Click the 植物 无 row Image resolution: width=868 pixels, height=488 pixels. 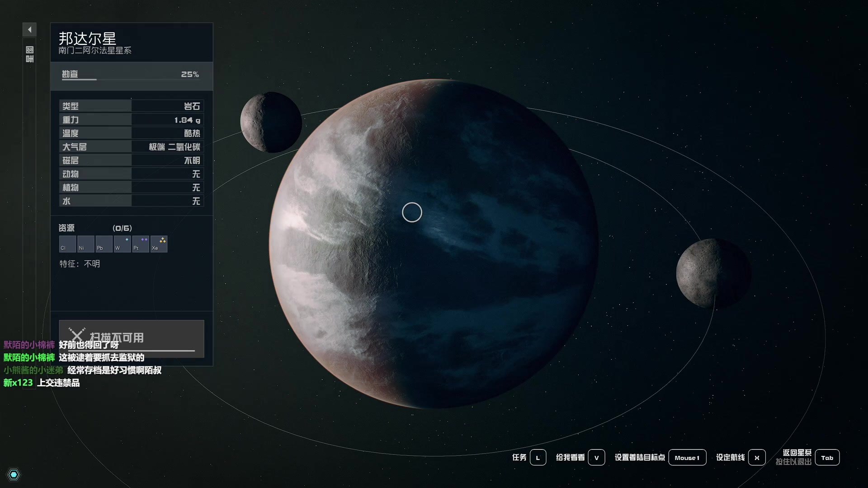coord(132,188)
